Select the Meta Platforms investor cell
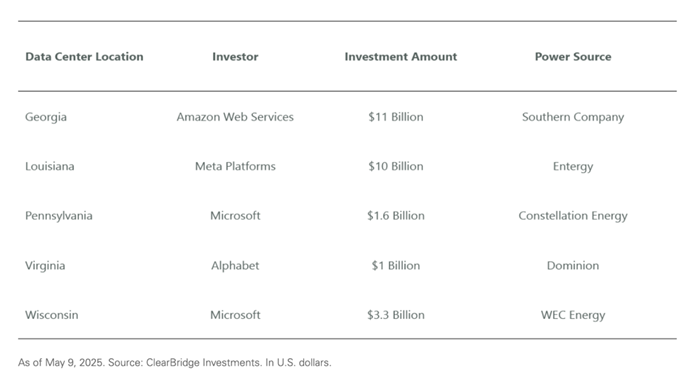This screenshot has height=377, width=694. point(235,166)
